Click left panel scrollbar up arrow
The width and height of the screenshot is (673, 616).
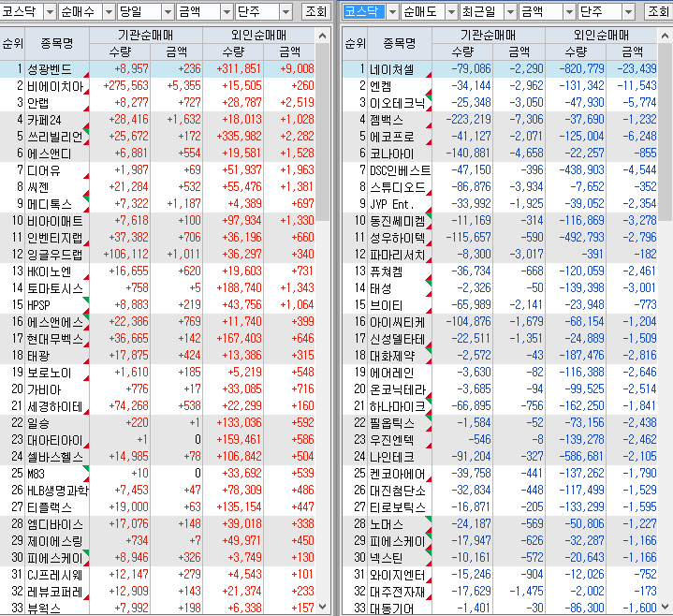click(323, 36)
